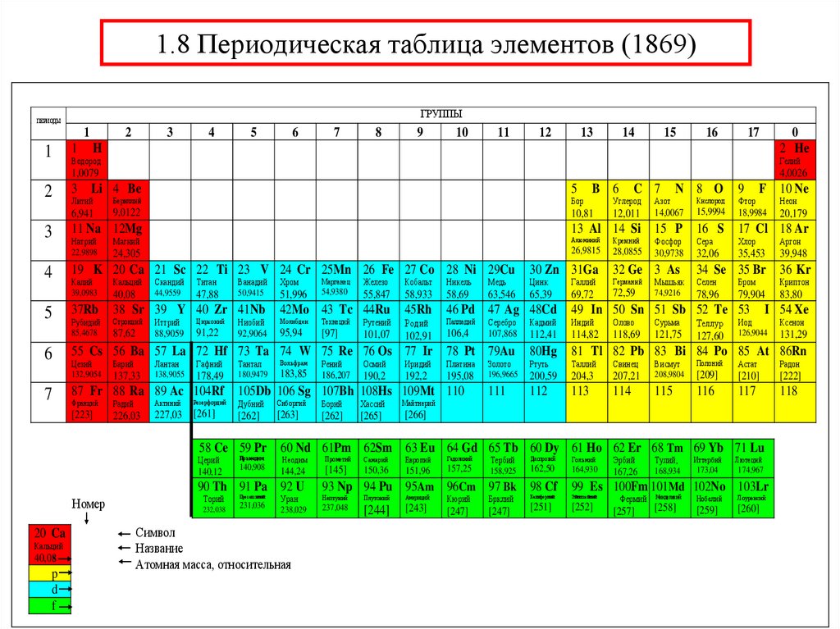
Task: Click the mercury cell 'Hg Ртуть'
Action: [x=546, y=362]
